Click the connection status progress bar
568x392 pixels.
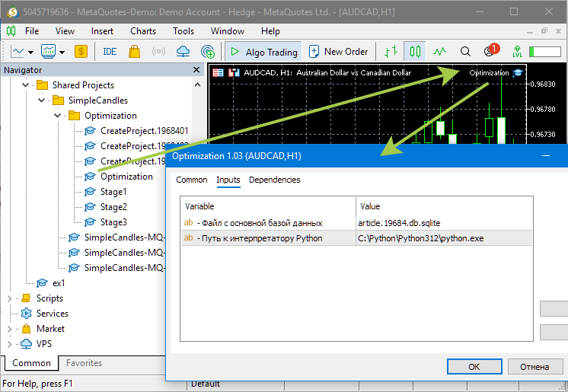coord(545,52)
